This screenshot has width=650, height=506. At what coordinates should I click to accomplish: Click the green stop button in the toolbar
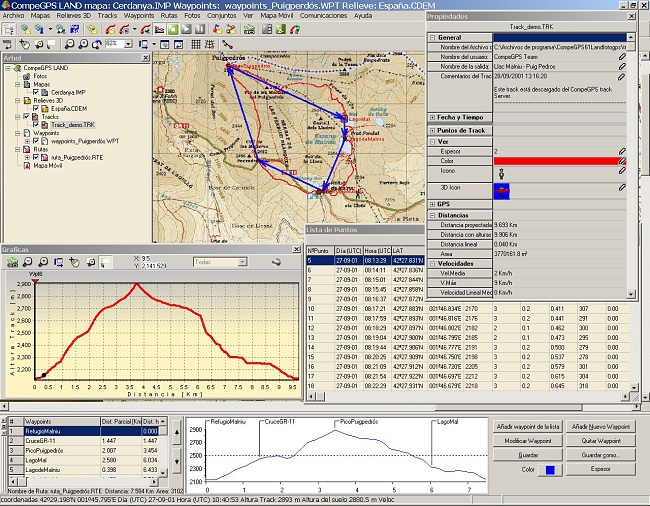tap(173, 29)
